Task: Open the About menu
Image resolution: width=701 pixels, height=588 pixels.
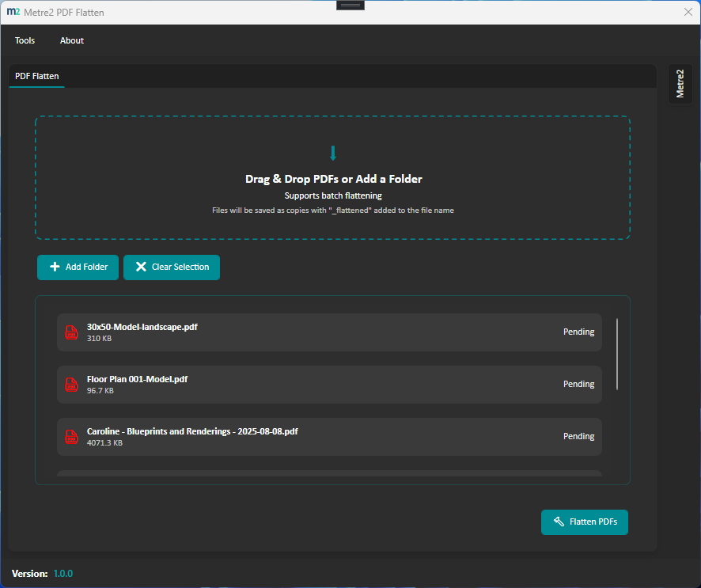Action: 71,40
